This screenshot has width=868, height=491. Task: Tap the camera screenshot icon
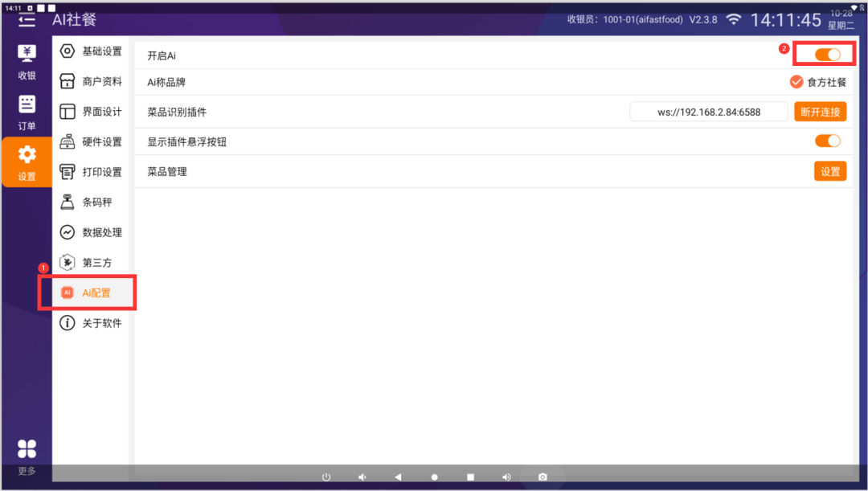542,477
